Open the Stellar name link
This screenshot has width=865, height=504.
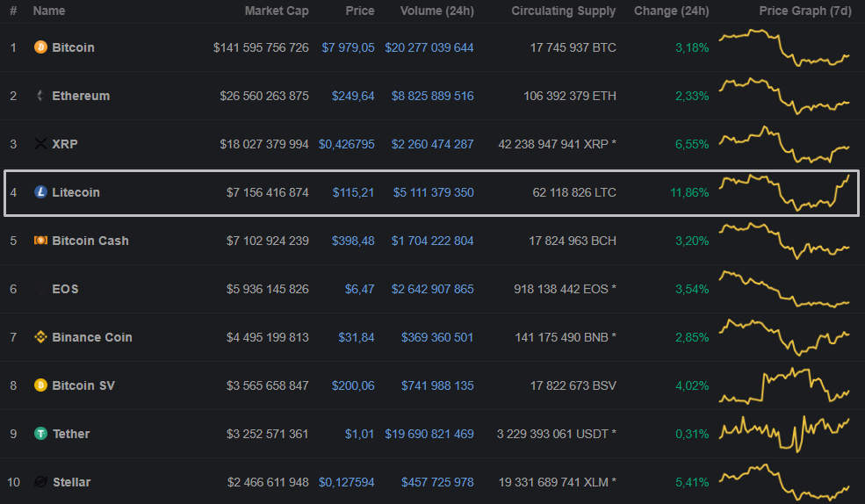pyautogui.click(x=72, y=482)
